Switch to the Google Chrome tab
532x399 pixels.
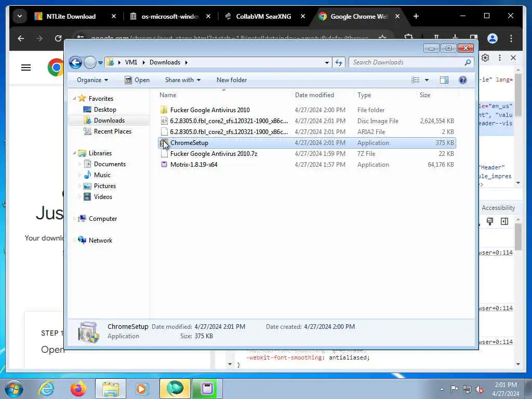[358, 16]
